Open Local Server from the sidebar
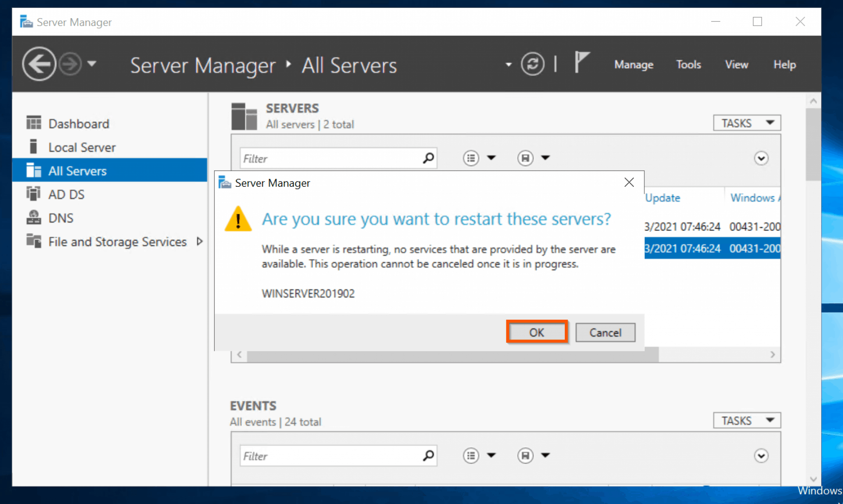 pyautogui.click(x=82, y=147)
